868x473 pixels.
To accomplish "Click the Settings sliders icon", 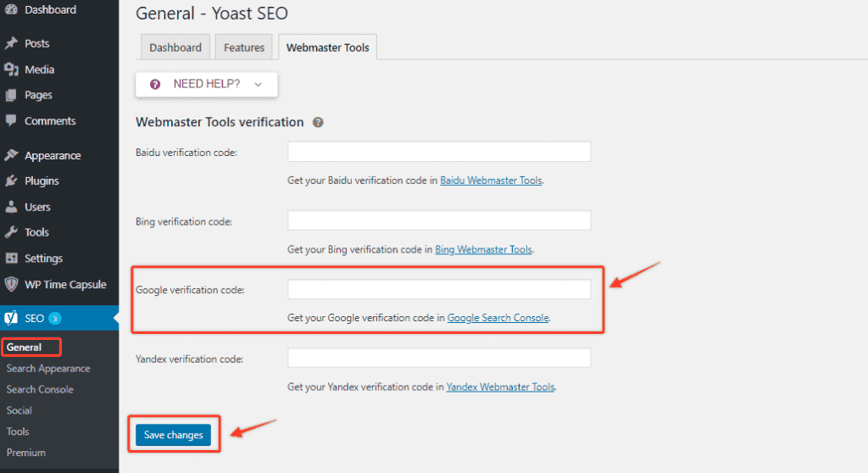I will [x=11, y=258].
